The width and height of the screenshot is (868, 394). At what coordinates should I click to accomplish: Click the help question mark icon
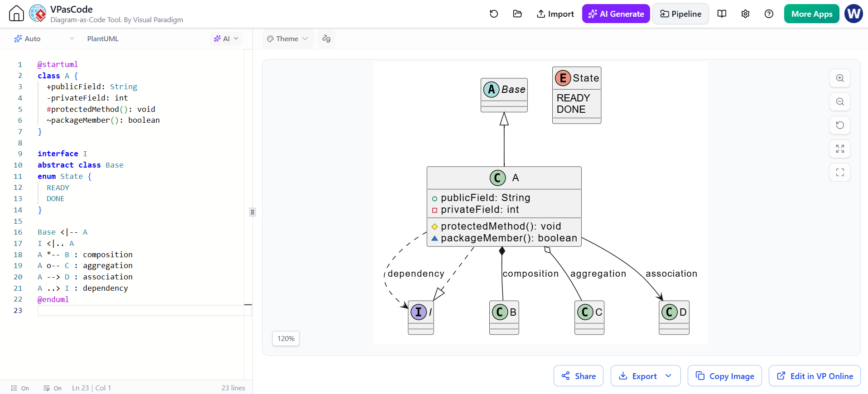click(769, 14)
